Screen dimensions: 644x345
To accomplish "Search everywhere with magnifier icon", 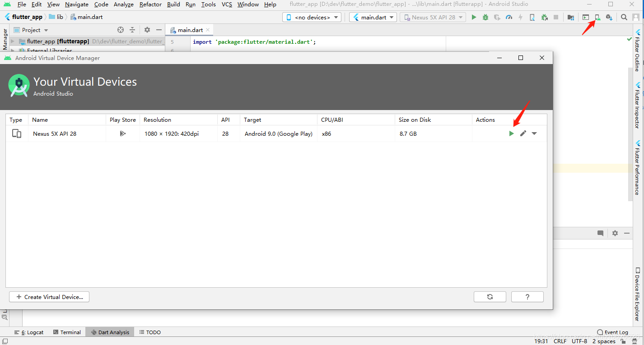I will click(624, 17).
